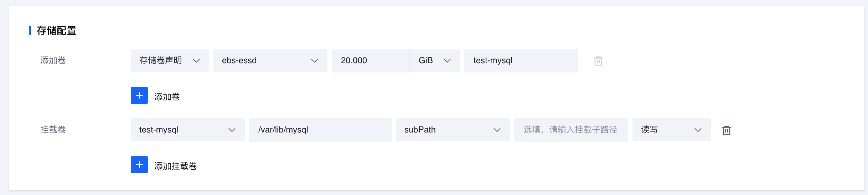Image resolution: width=868 pixels, height=195 pixels.
Task: Click the 添加卷 text link
Action: coord(167,97)
